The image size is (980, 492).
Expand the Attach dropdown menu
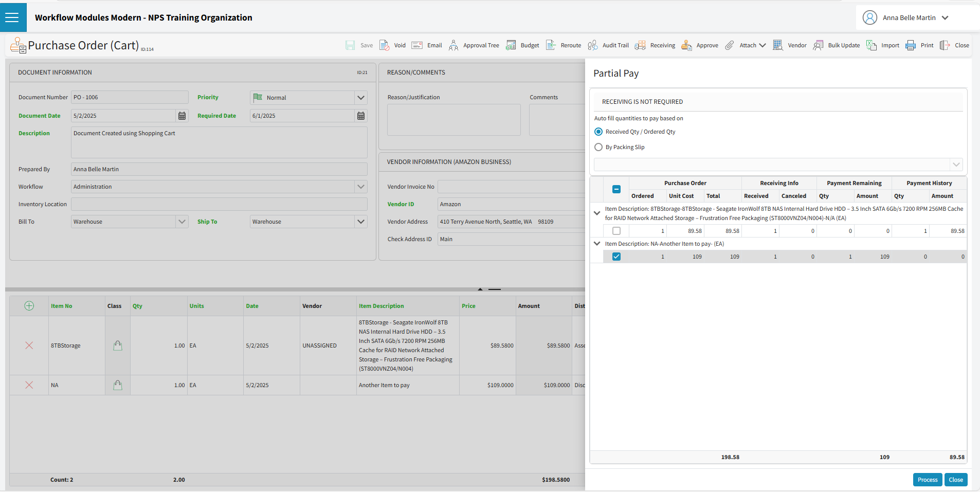(763, 45)
